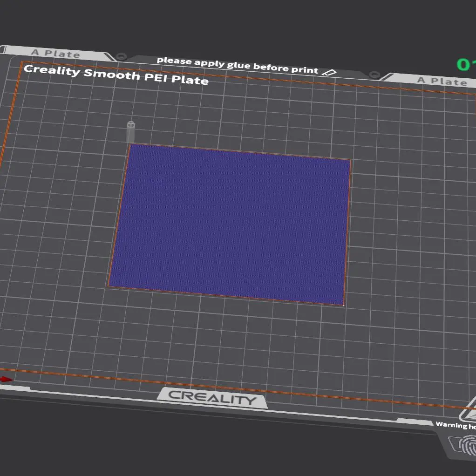Click the "A Plate" label beside green plate number
The height and width of the screenshot is (476, 476).
point(442,81)
